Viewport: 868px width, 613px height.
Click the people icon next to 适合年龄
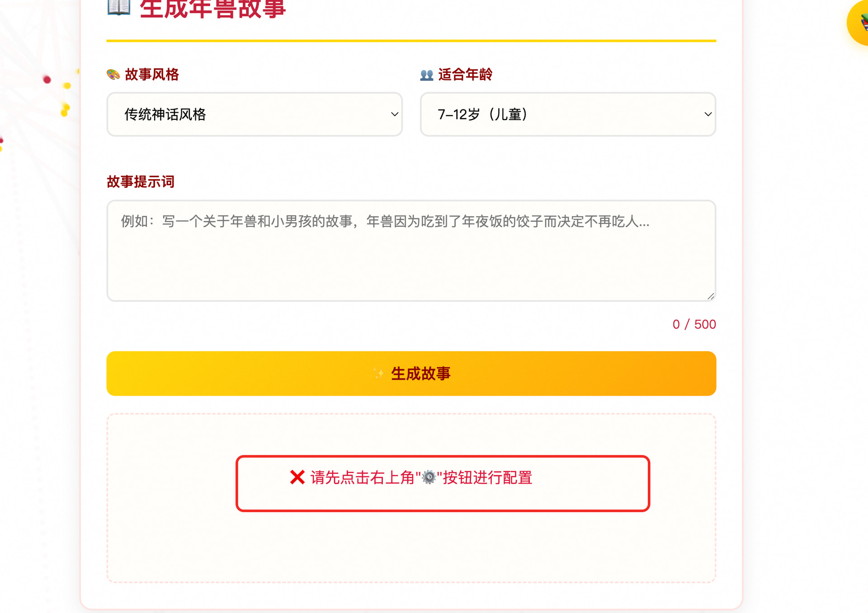(426, 75)
